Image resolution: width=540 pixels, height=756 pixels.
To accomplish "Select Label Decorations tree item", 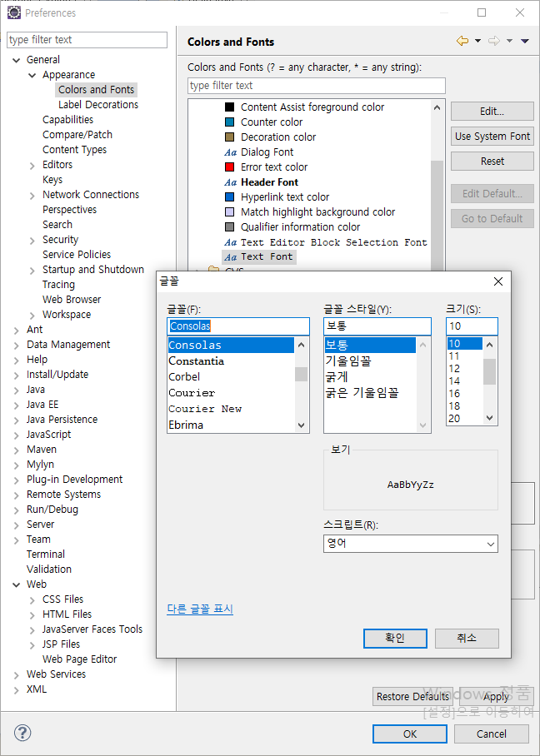I will pos(98,105).
